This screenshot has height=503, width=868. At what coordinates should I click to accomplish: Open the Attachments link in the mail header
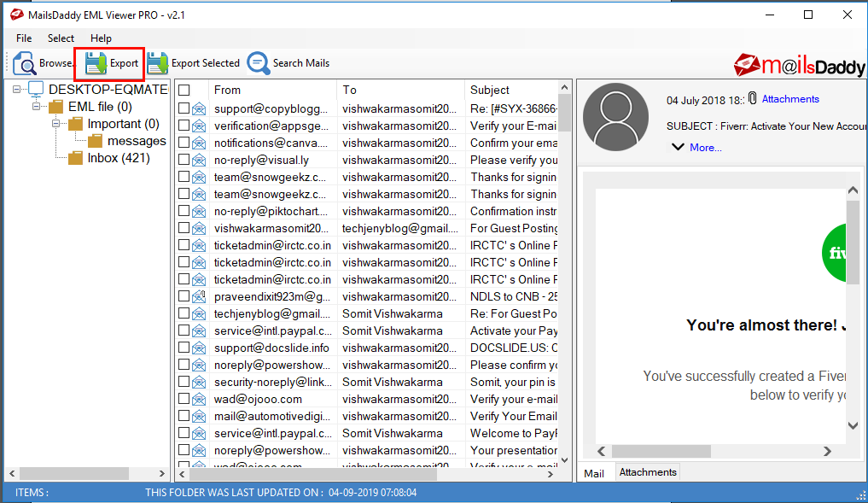pyautogui.click(x=790, y=99)
